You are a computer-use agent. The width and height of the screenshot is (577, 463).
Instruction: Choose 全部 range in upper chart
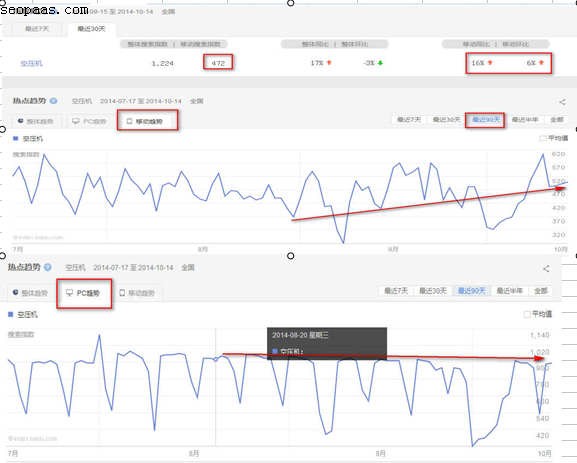pyautogui.click(x=557, y=120)
